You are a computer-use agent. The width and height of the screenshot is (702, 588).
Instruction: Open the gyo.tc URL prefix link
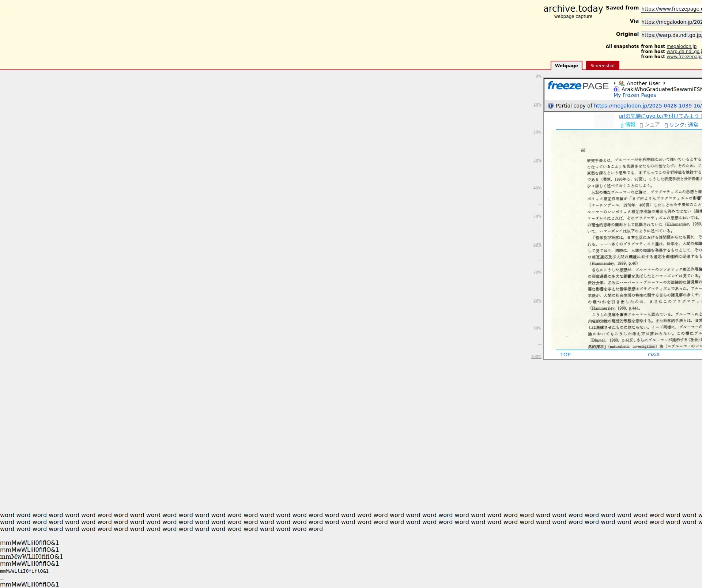point(660,116)
